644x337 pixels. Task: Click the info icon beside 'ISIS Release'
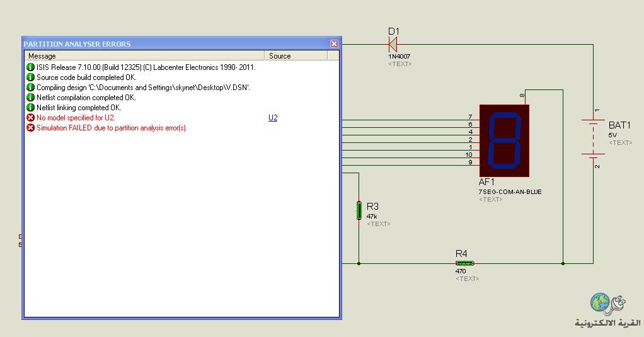[x=30, y=67]
